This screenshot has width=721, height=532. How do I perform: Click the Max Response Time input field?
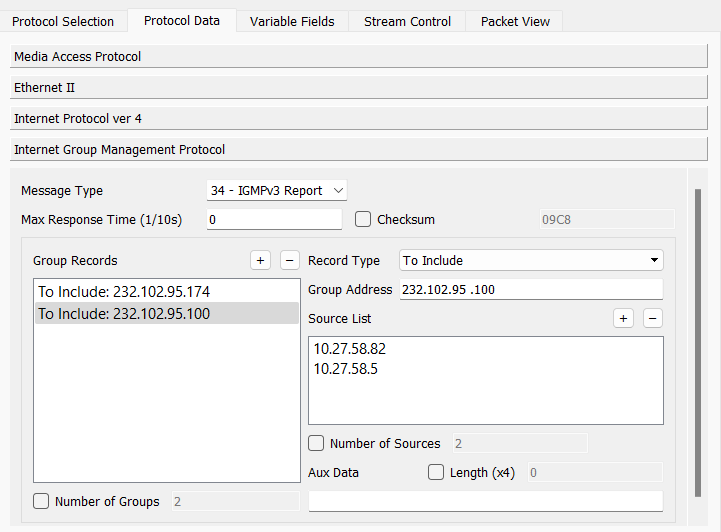274,219
